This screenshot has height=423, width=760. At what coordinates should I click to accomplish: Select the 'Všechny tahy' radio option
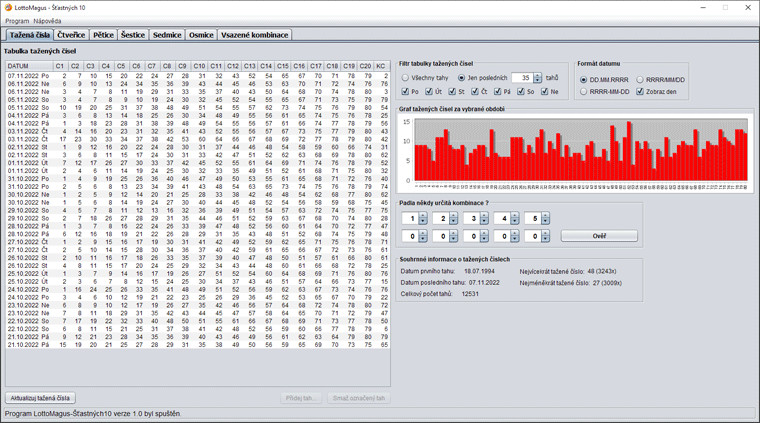point(406,78)
